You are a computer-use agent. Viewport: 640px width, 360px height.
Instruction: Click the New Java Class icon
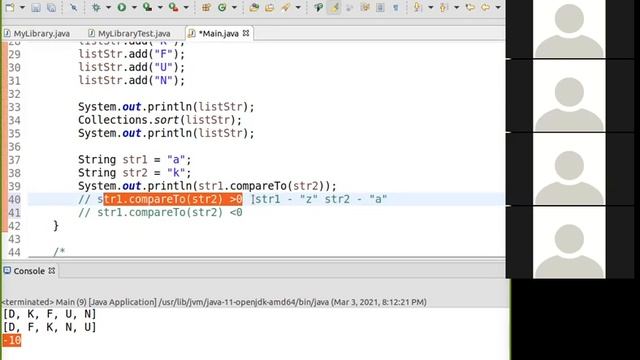[222, 7]
